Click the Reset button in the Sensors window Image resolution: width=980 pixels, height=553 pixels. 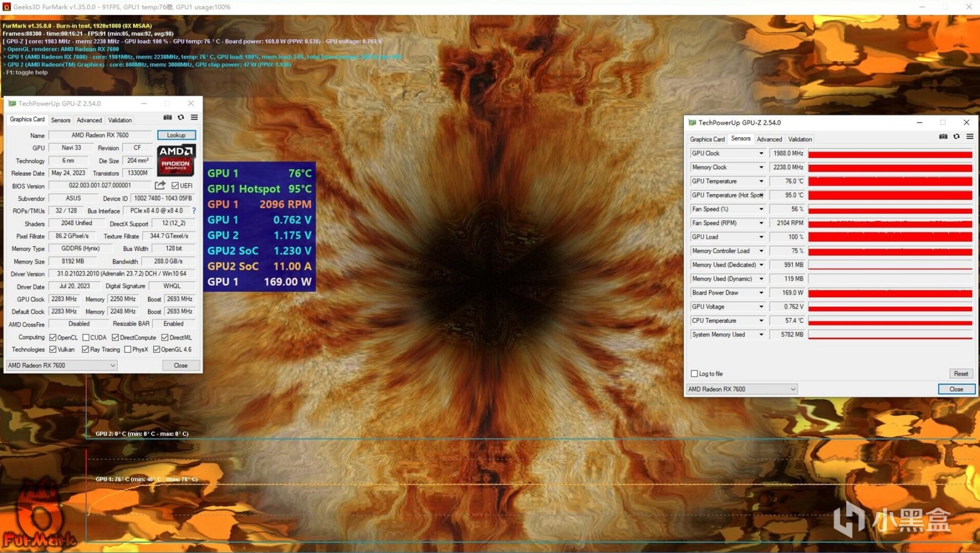click(x=961, y=374)
